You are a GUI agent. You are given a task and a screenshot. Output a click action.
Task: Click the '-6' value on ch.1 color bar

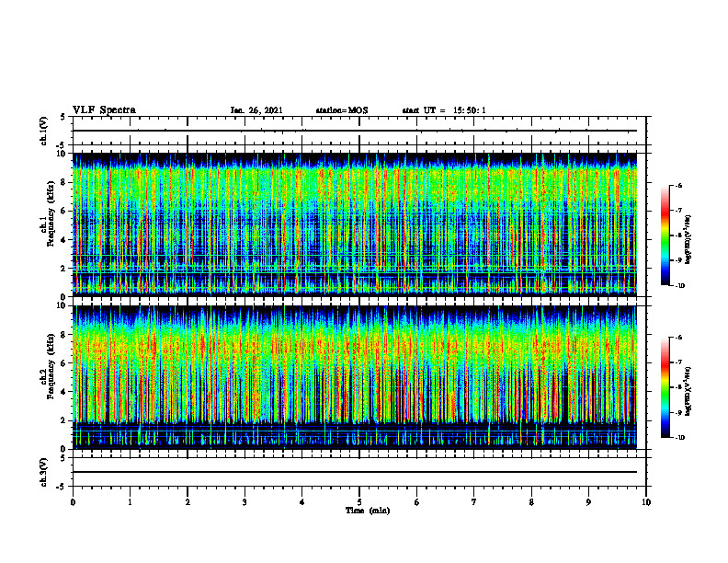point(678,186)
